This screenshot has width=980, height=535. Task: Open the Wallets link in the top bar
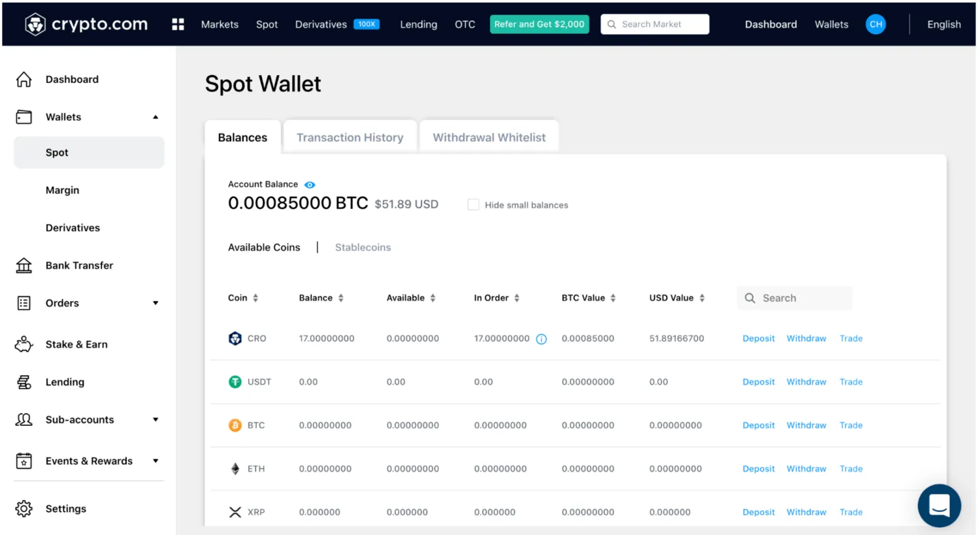tap(831, 24)
